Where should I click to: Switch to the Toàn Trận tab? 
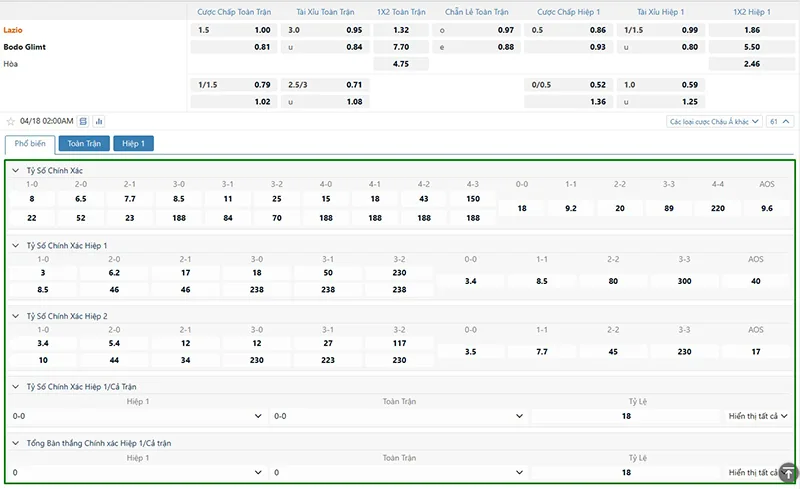click(84, 144)
